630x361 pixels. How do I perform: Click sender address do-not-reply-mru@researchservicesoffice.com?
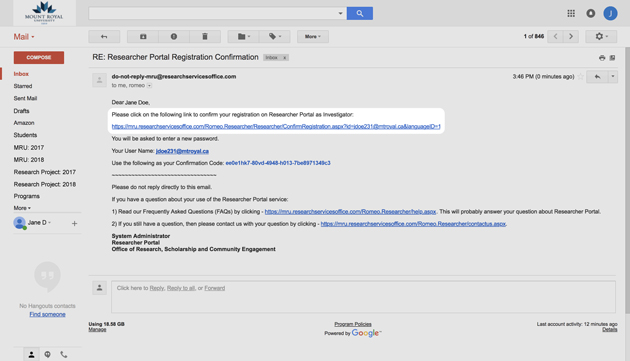(x=174, y=76)
